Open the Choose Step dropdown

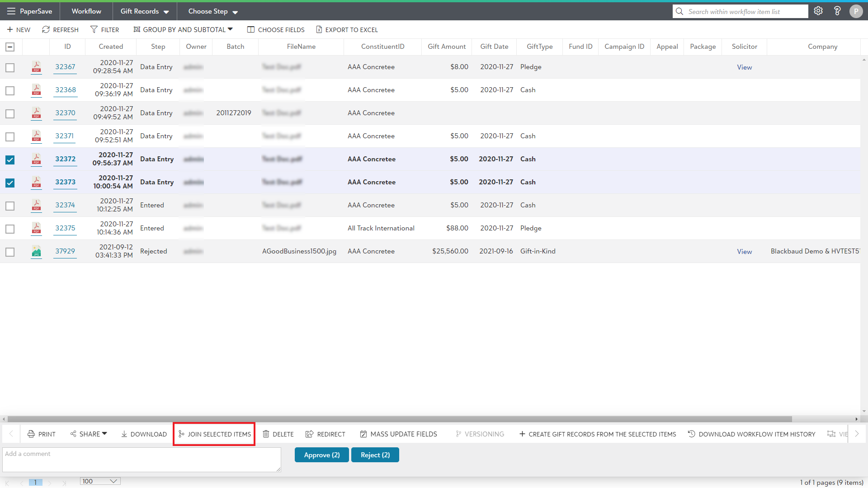[x=212, y=11]
